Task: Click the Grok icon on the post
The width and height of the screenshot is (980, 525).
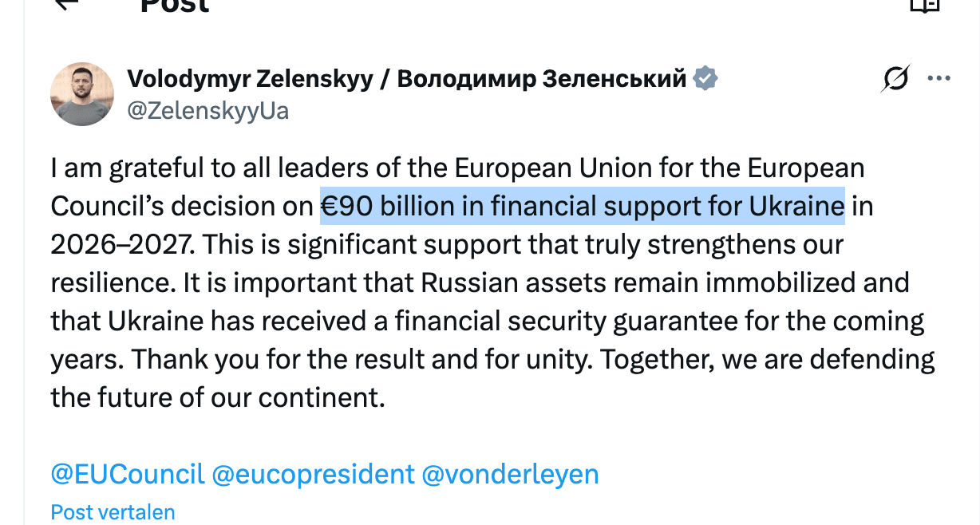Action: 896,79
